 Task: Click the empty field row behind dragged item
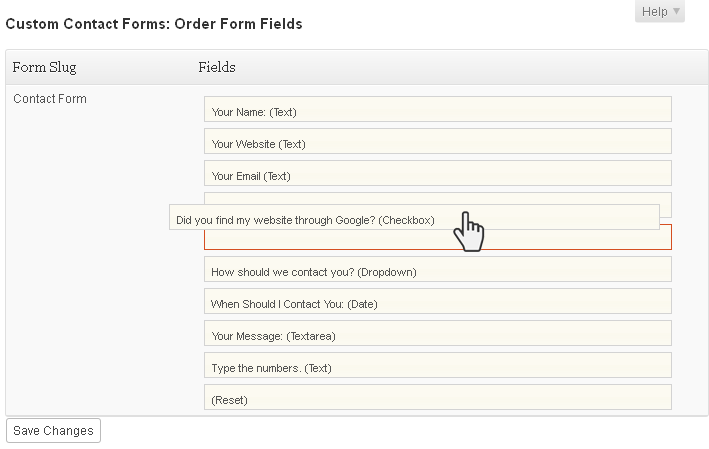[438, 198]
